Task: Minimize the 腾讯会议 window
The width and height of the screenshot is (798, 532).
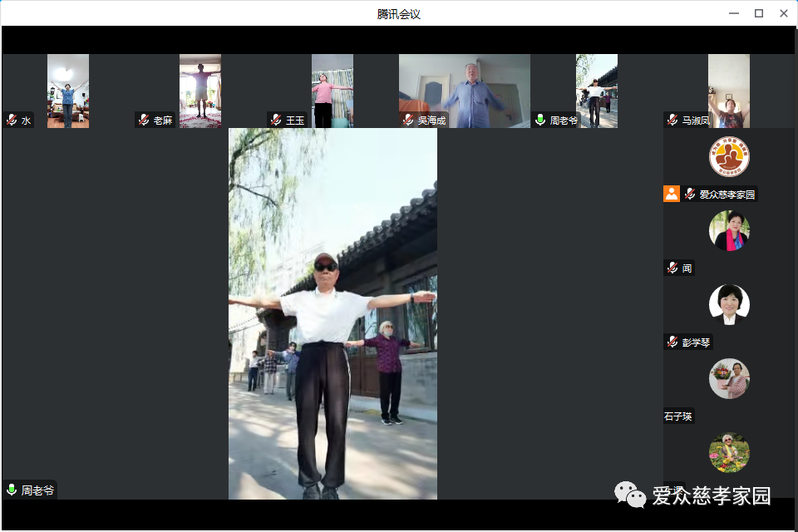Action: [x=733, y=13]
